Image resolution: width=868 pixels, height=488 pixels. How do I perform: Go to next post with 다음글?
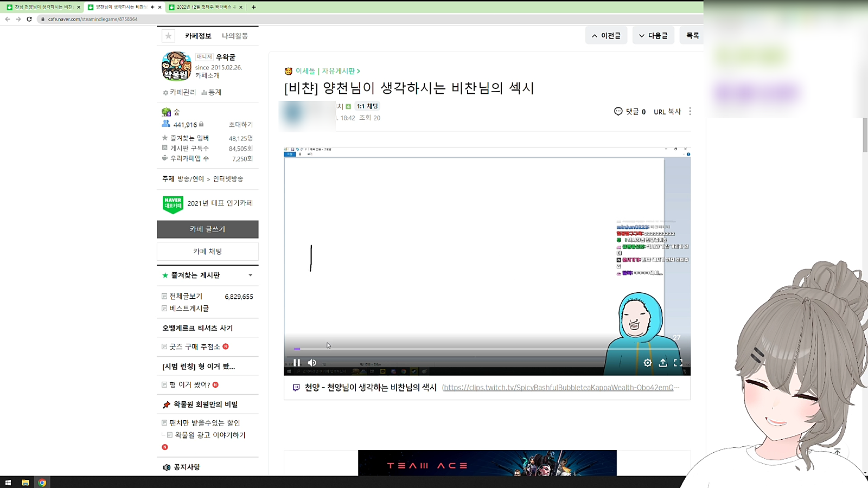pyautogui.click(x=653, y=36)
